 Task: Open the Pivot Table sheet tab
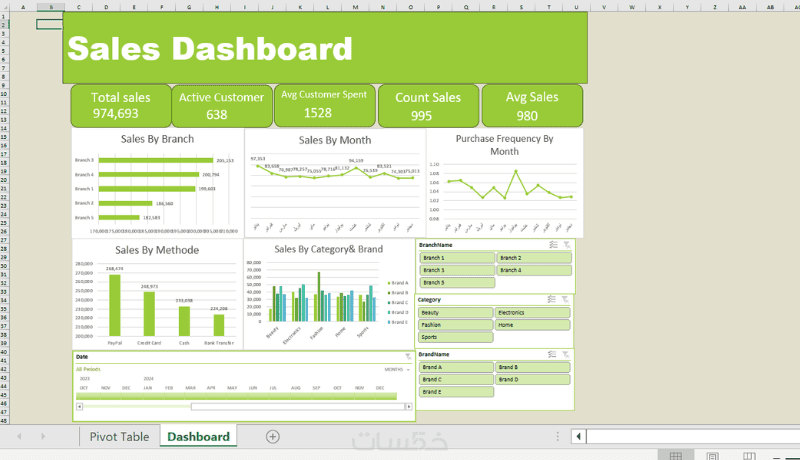tap(119, 437)
